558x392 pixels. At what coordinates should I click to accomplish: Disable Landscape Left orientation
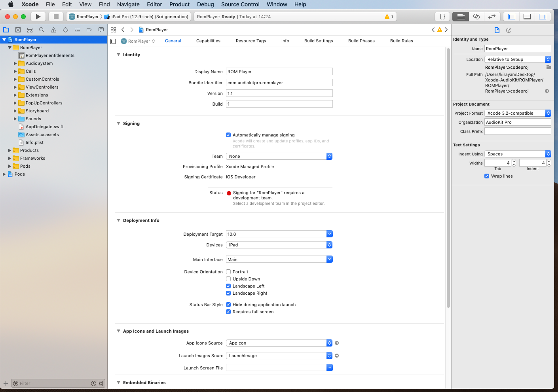pyautogui.click(x=228, y=286)
